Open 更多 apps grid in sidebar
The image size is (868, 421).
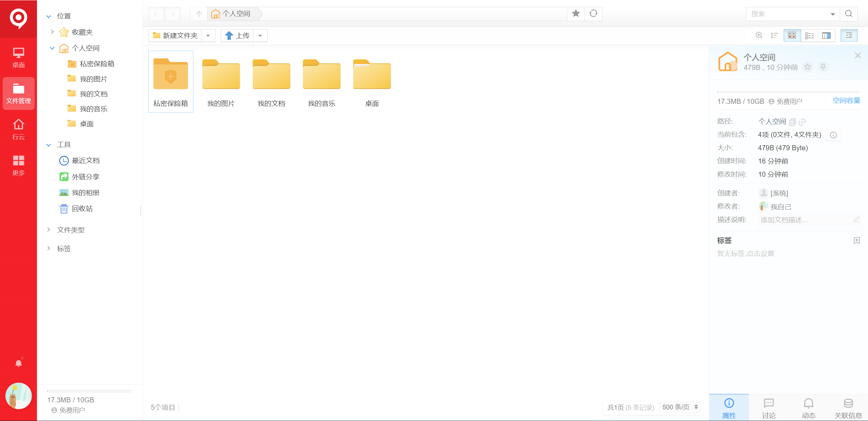tap(18, 165)
